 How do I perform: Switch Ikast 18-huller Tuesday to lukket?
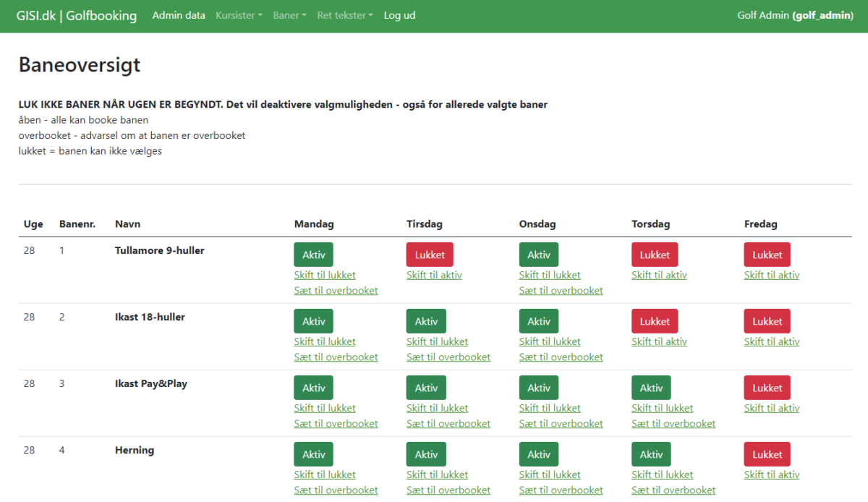[437, 341]
